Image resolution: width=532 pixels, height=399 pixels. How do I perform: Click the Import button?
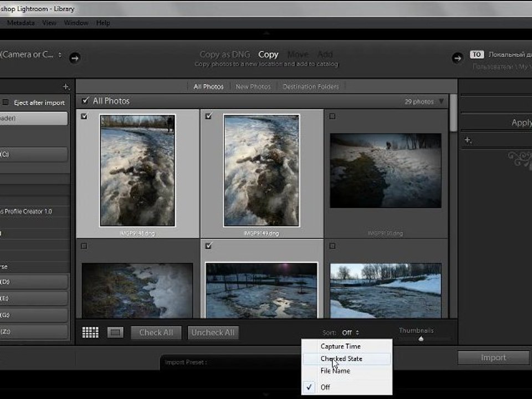click(x=493, y=357)
